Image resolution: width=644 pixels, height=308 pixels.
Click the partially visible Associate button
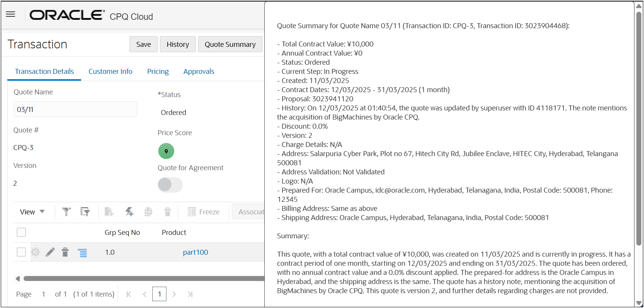248,212
